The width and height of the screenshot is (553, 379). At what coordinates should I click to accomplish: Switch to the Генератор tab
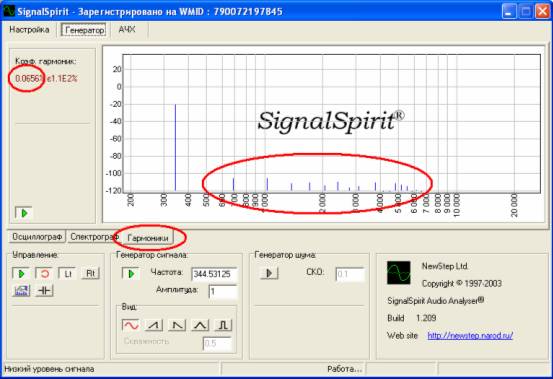click(84, 30)
